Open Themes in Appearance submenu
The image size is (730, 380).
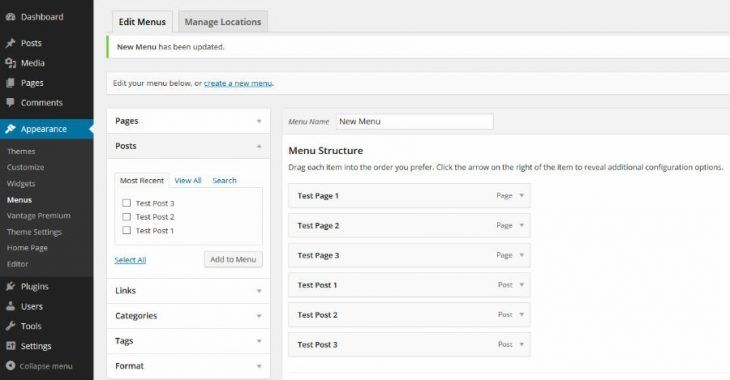[21, 151]
